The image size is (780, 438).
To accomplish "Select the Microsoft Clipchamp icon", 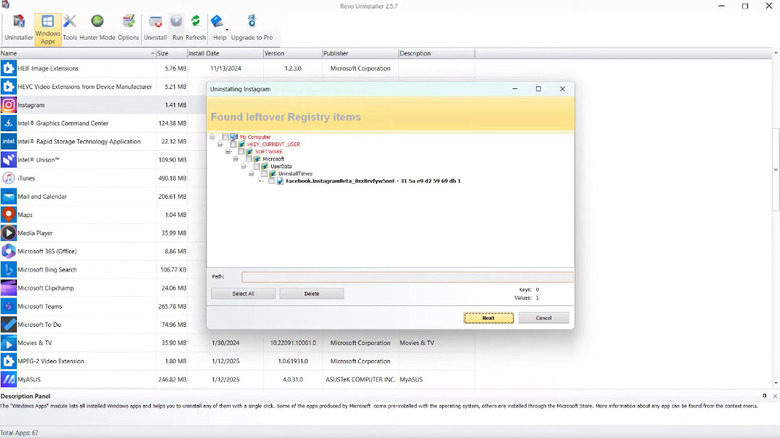I will click(x=8, y=288).
